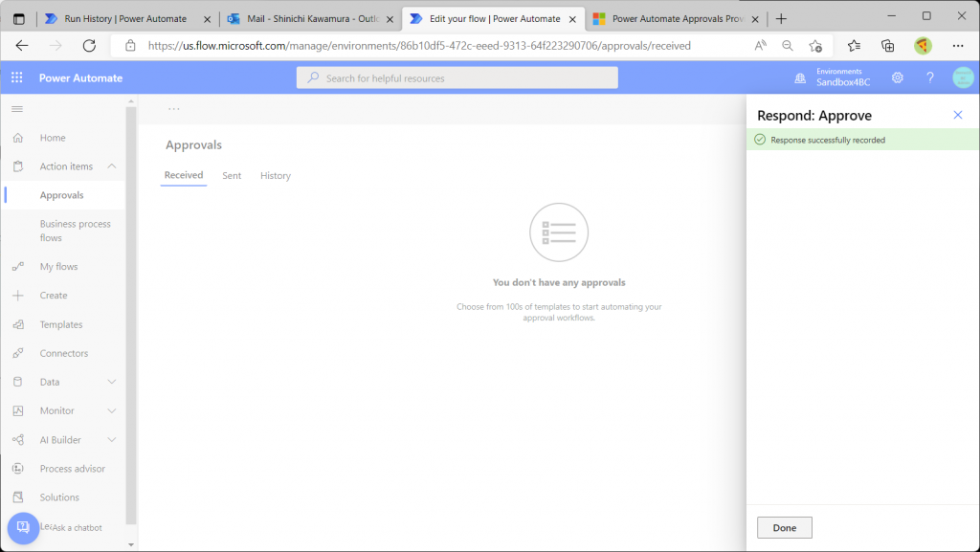Expand the Monitor section chevron

tap(112, 410)
